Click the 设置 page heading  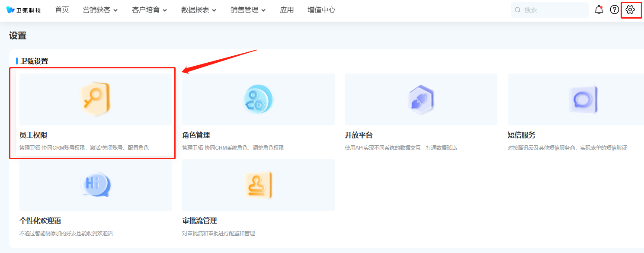pyautogui.click(x=18, y=36)
